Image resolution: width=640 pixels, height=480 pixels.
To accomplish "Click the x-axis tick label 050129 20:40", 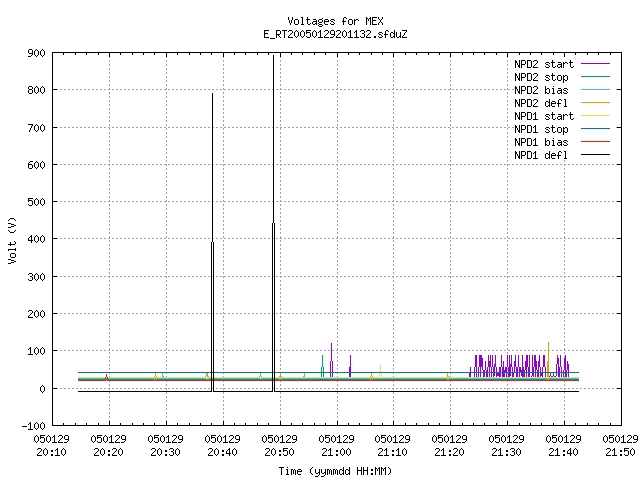I will pyautogui.click(x=222, y=446).
